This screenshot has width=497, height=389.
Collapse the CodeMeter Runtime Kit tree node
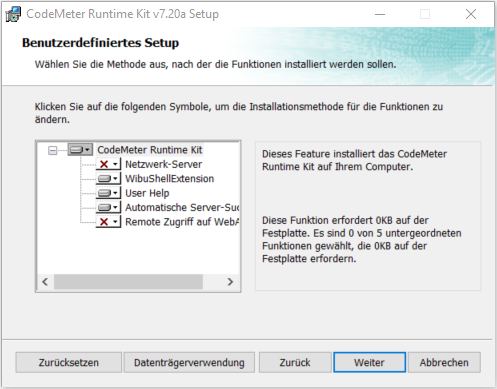point(53,151)
